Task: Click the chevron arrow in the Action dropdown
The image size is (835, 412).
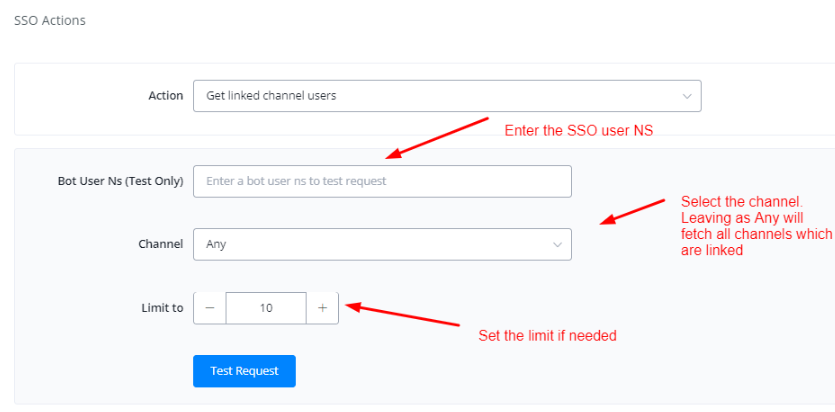Action: (x=687, y=96)
